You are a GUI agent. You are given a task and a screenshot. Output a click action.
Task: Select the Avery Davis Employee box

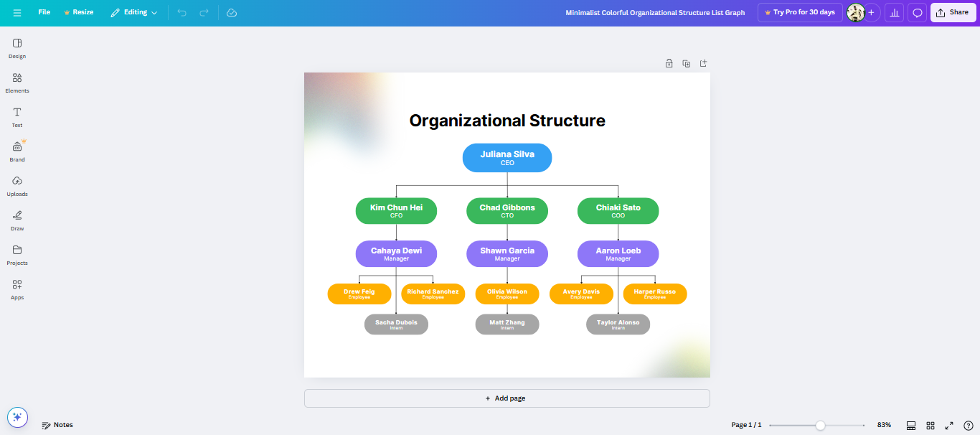581,294
